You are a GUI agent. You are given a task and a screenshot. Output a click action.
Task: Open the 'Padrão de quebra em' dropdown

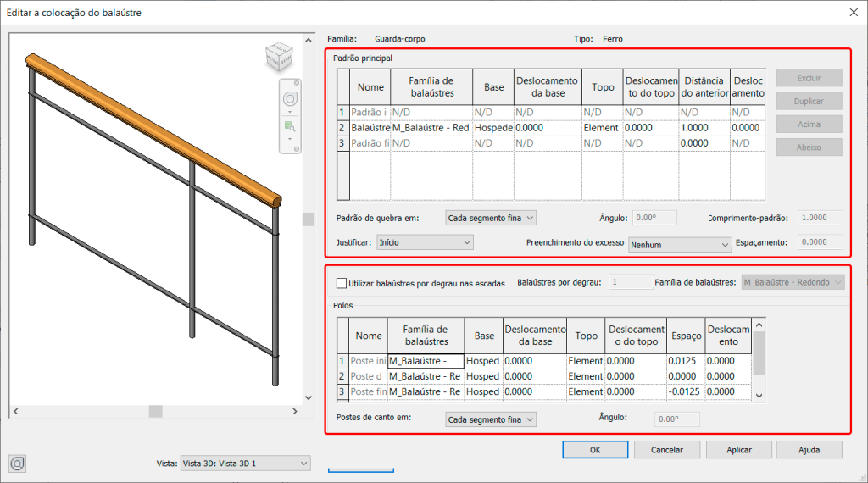pyautogui.click(x=491, y=218)
